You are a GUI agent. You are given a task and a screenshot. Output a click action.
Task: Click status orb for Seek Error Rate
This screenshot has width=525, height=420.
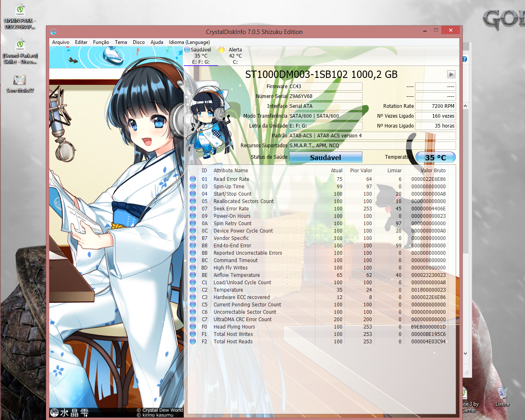[x=193, y=209]
